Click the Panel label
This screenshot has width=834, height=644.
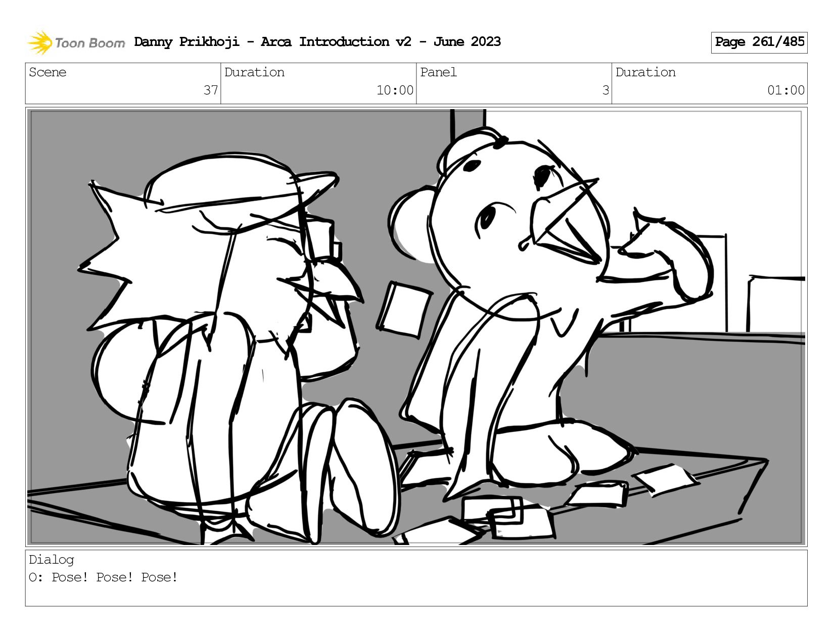[x=438, y=72]
